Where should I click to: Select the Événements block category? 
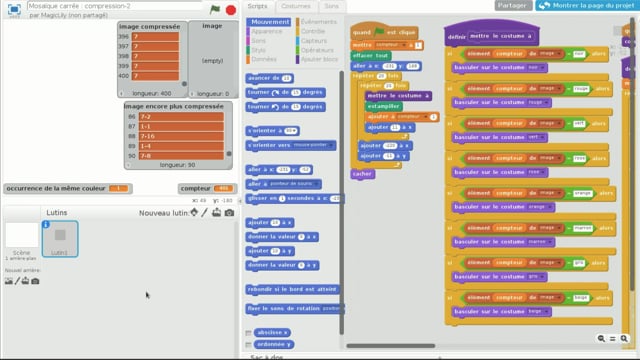318,22
